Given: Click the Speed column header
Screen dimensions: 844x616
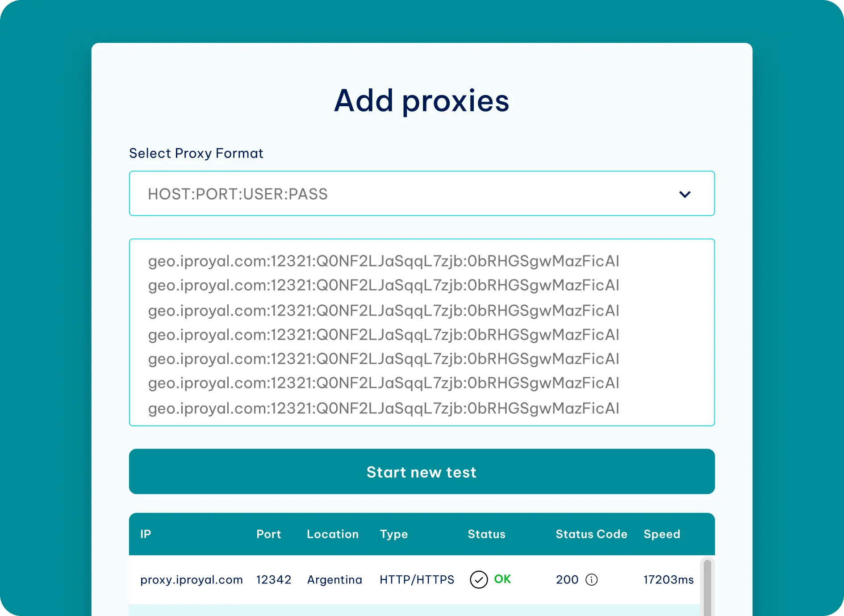Looking at the screenshot, I should (661, 534).
